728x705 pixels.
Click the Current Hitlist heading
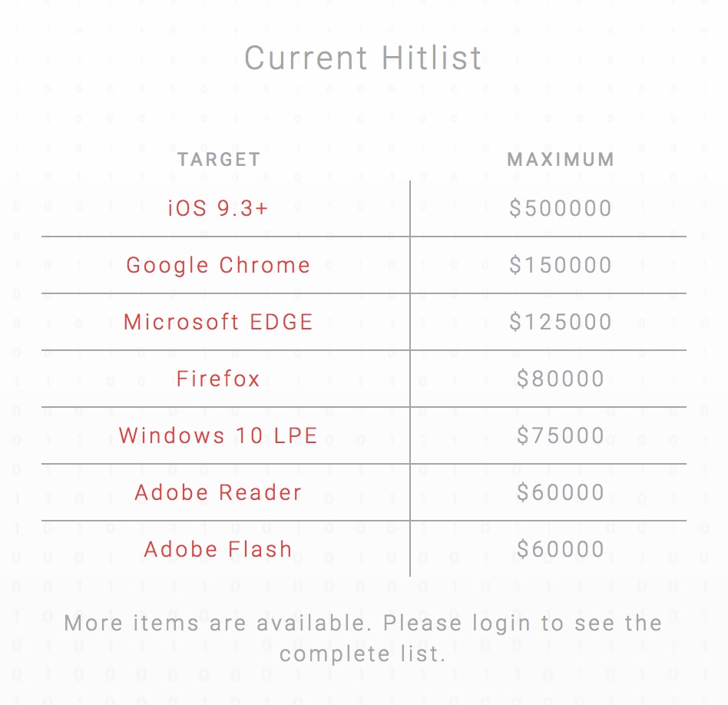point(363,58)
